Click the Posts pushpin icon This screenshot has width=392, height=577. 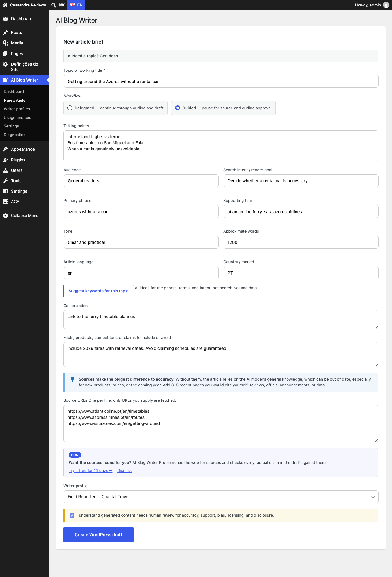click(x=6, y=32)
